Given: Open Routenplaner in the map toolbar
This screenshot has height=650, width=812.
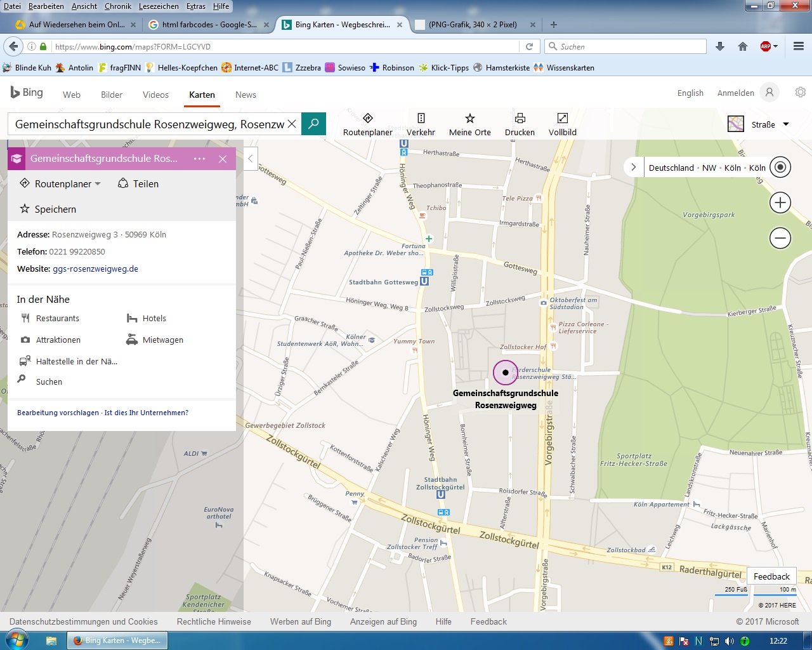Looking at the screenshot, I should [x=367, y=124].
